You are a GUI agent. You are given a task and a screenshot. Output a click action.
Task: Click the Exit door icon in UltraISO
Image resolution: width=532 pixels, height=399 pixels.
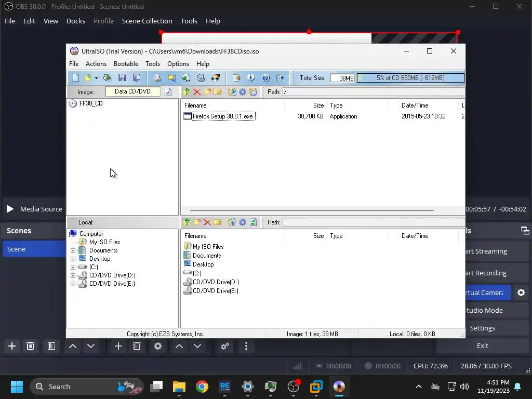[x=280, y=78]
